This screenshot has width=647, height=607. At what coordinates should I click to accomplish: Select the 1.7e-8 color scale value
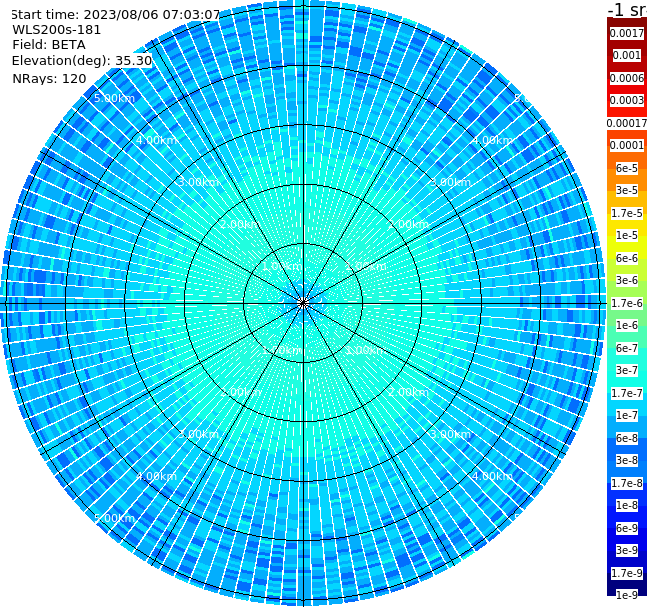[627, 483]
